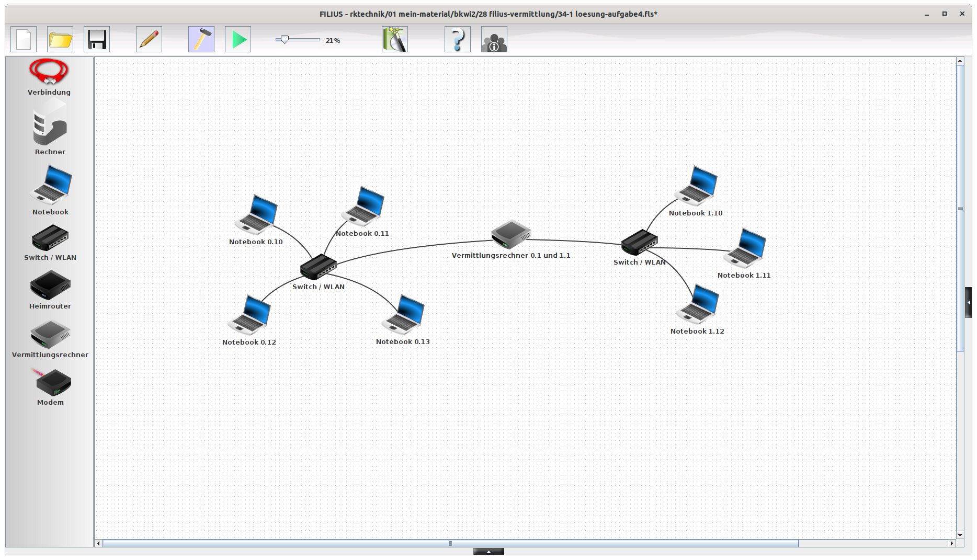Start simulation with the green play button
Screen dimensions: 977x560
(238, 40)
